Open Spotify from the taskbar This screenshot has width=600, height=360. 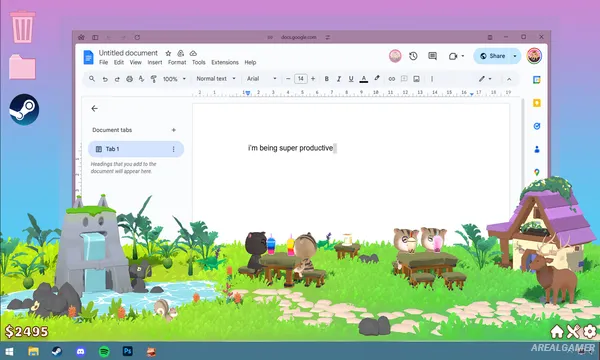pos(104,351)
